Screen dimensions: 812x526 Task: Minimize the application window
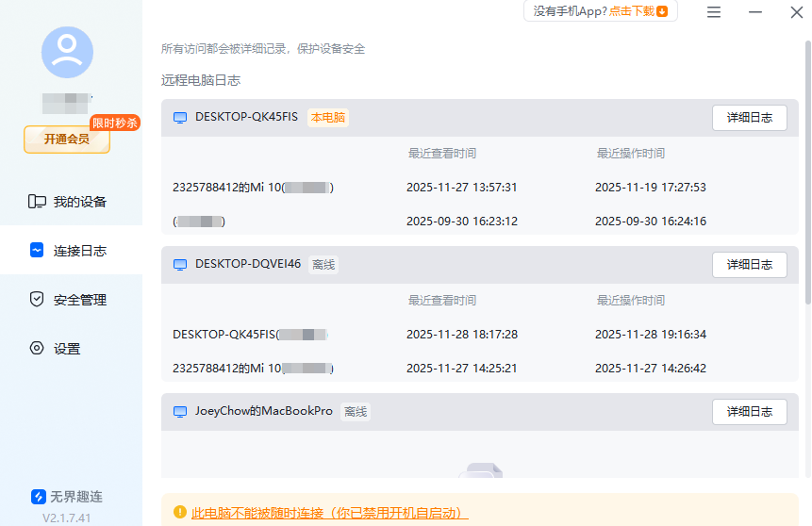(755, 12)
